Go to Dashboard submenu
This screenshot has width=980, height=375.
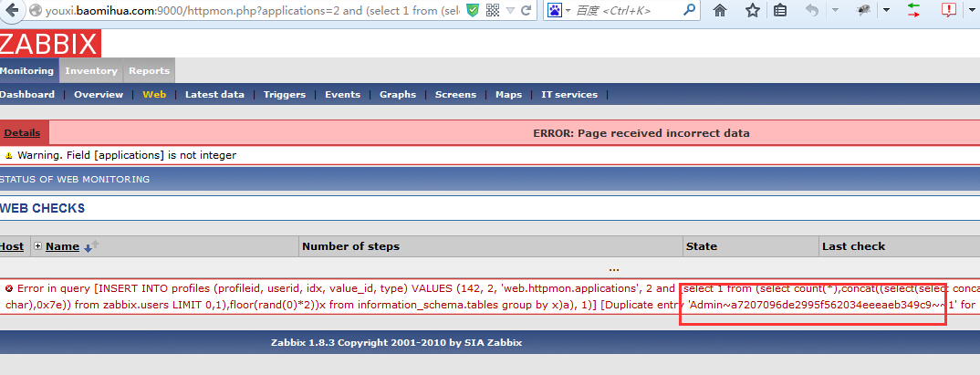pos(26,94)
